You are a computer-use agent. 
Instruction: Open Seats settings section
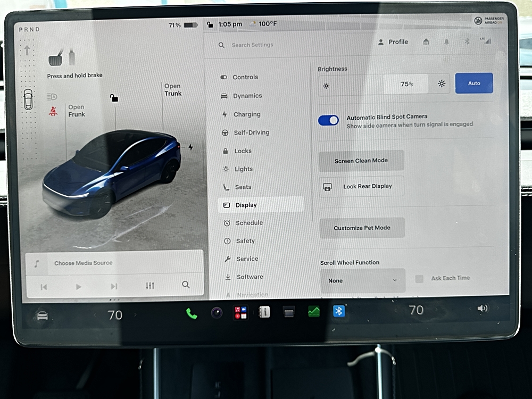pyautogui.click(x=237, y=187)
